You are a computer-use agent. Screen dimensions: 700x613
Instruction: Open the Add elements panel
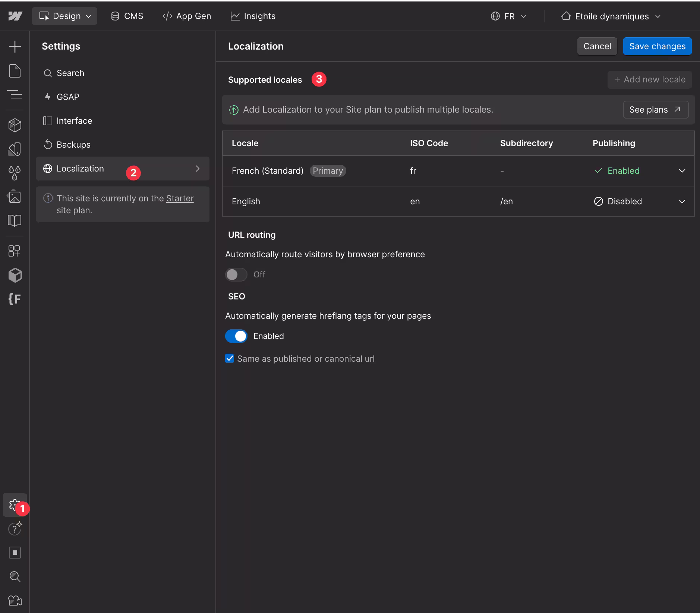pyautogui.click(x=15, y=47)
